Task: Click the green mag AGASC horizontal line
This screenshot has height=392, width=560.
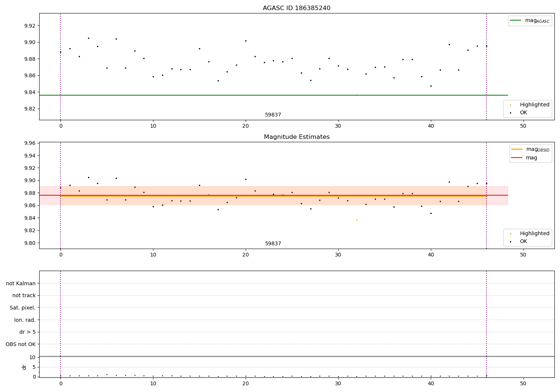Action: click(x=273, y=95)
